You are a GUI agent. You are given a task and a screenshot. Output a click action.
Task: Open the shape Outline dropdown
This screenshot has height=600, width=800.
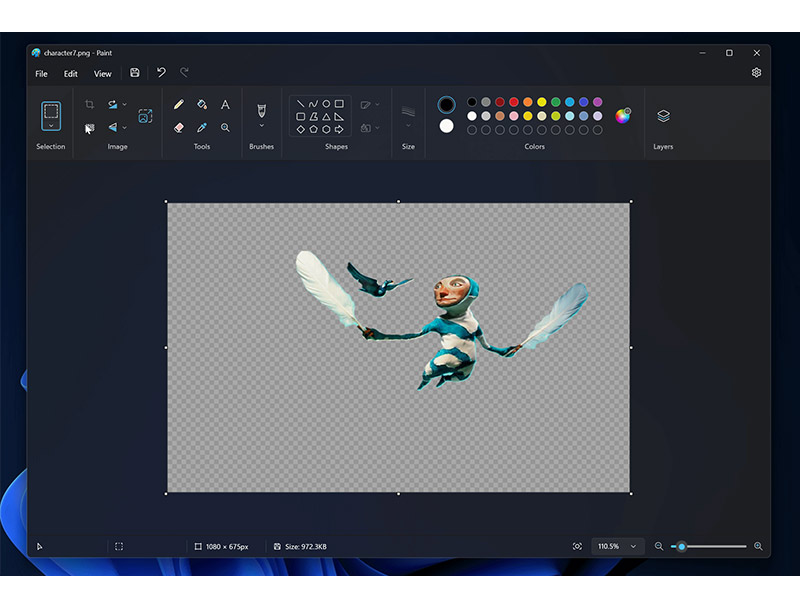(x=370, y=105)
